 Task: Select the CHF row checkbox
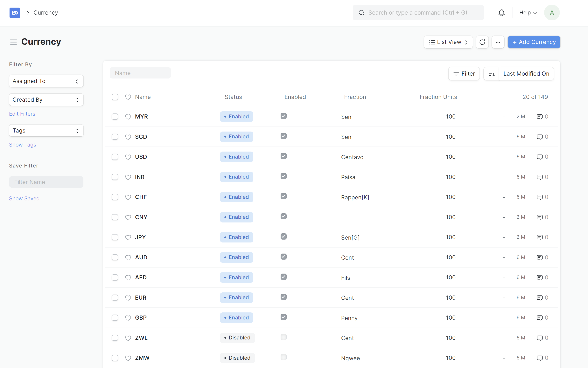115,197
